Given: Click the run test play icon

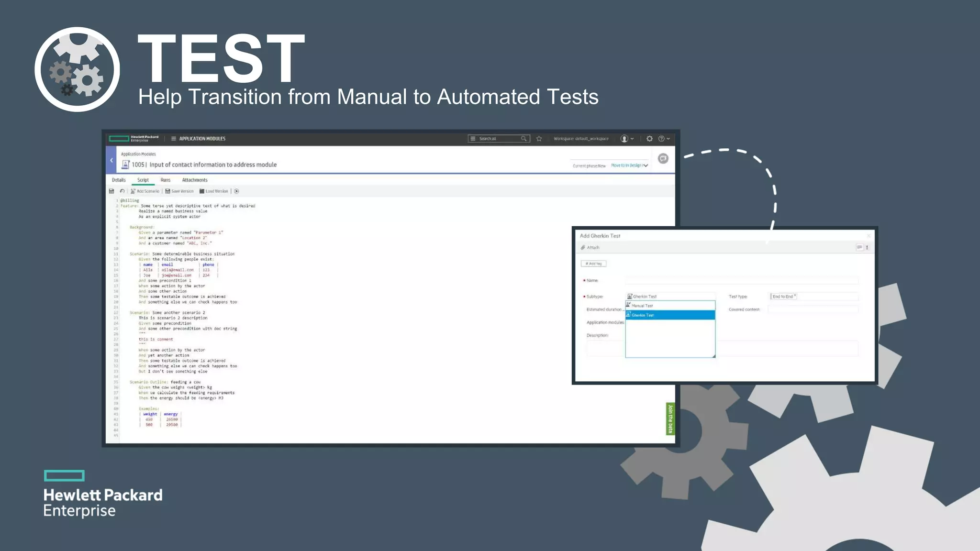Looking at the screenshot, I should pyautogui.click(x=236, y=191).
